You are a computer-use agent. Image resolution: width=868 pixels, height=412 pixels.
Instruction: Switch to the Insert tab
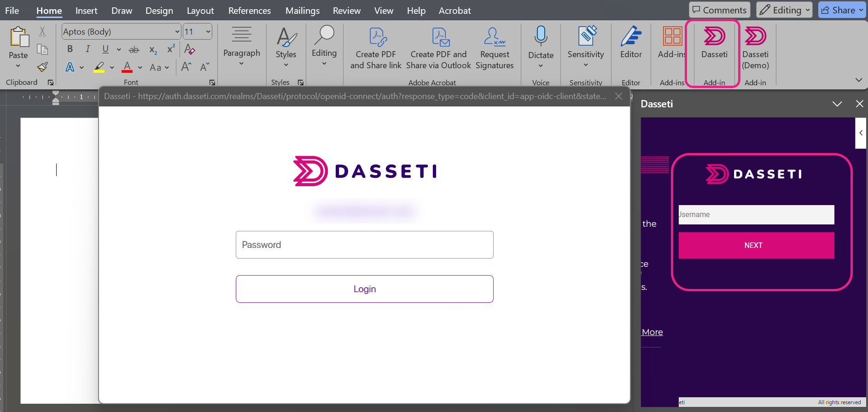[x=87, y=11]
